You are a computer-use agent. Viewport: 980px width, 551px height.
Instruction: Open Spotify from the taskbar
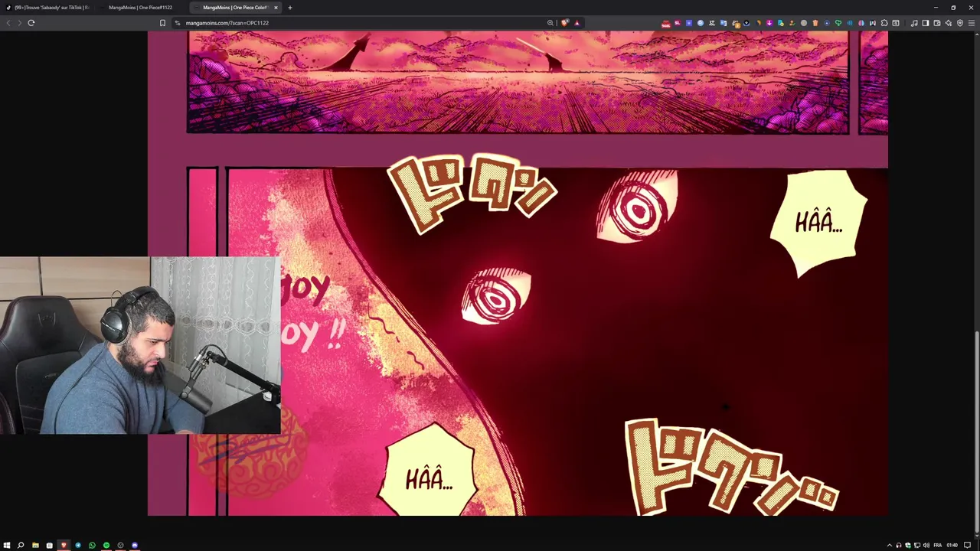click(106, 545)
